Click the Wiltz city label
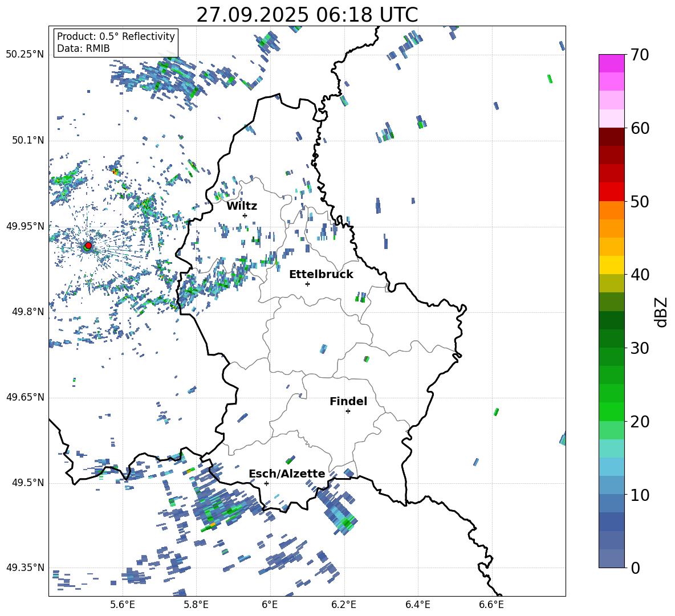Screen dimensions: 675x616 pos(242,206)
